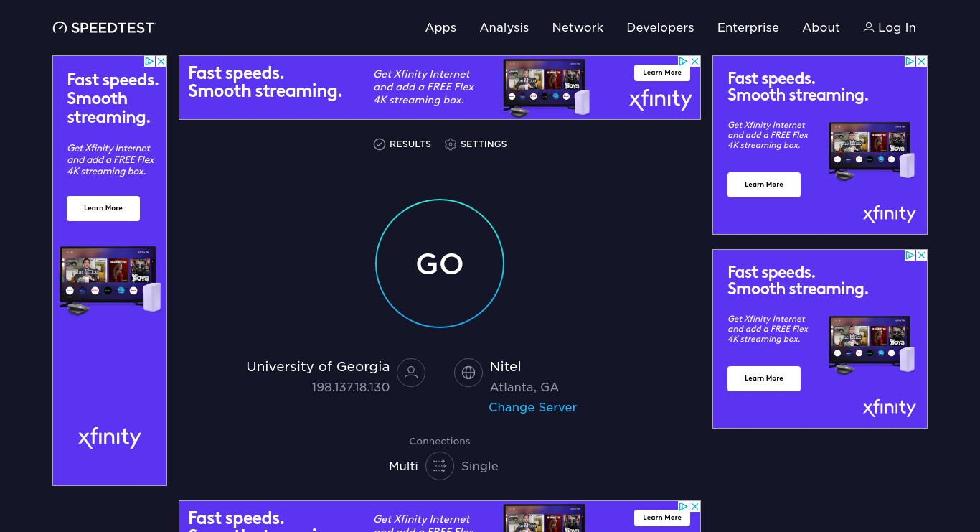980x532 pixels.
Task: Close the top banner ad
Action: [695, 62]
